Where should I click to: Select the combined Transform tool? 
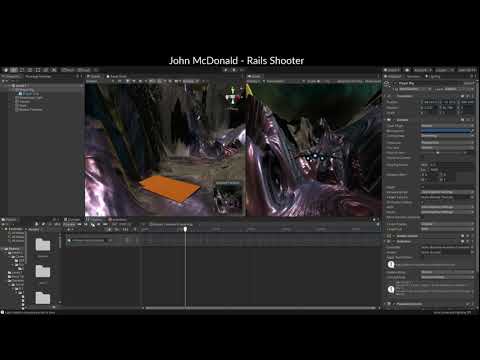[46, 70]
